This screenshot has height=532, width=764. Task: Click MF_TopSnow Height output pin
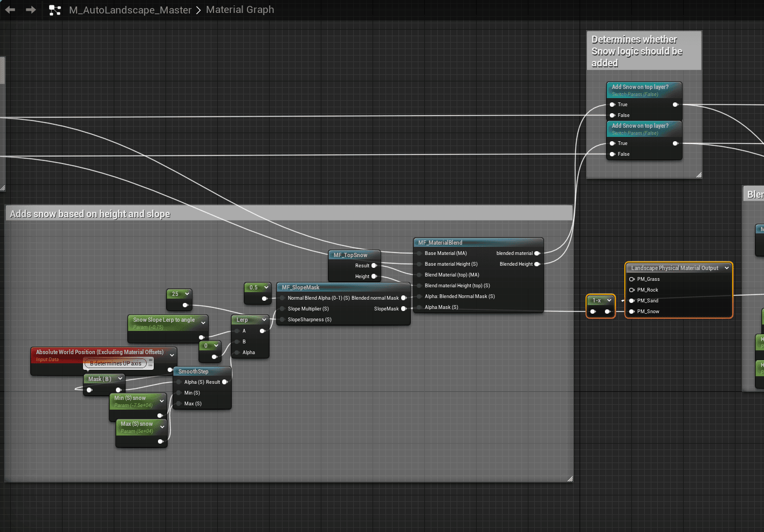click(374, 277)
